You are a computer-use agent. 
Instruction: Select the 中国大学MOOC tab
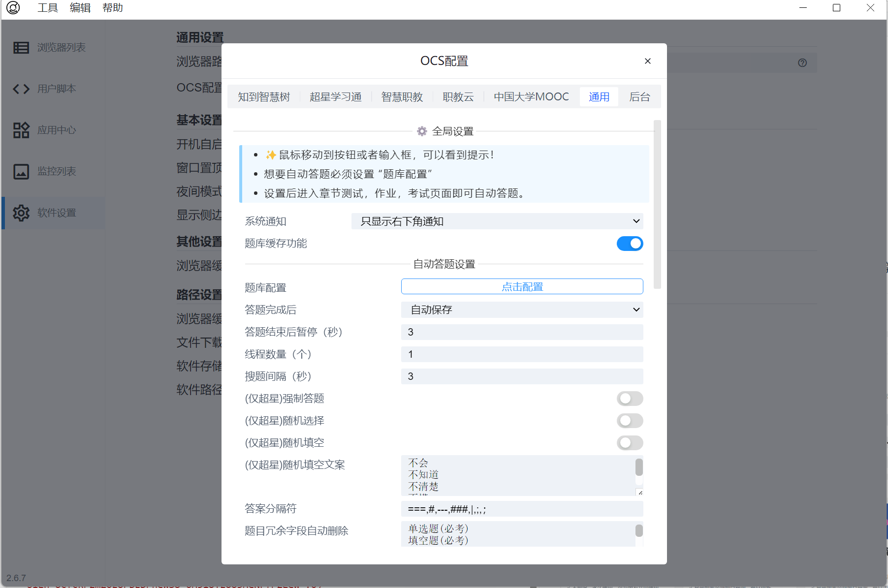531,97
